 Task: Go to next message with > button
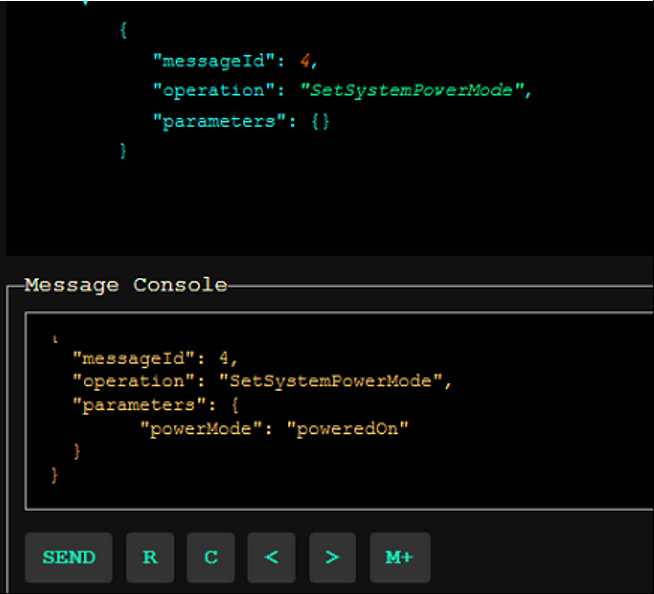coord(332,557)
